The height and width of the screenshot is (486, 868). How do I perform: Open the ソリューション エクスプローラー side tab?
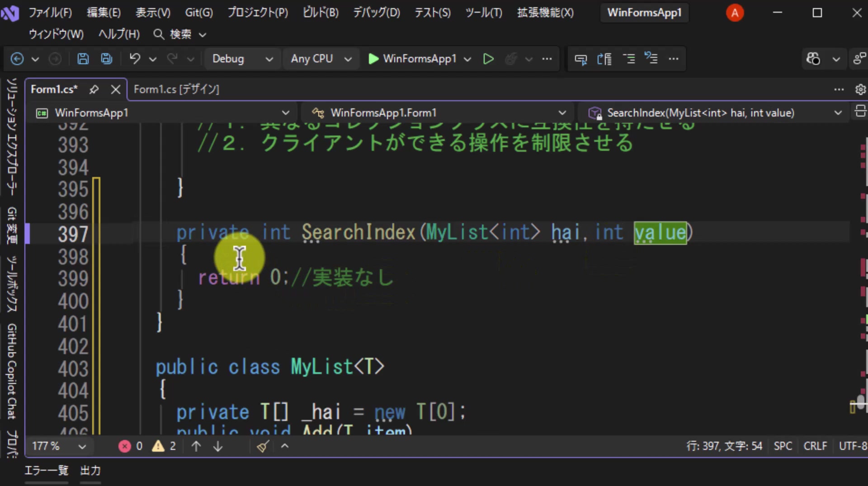click(x=12, y=137)
